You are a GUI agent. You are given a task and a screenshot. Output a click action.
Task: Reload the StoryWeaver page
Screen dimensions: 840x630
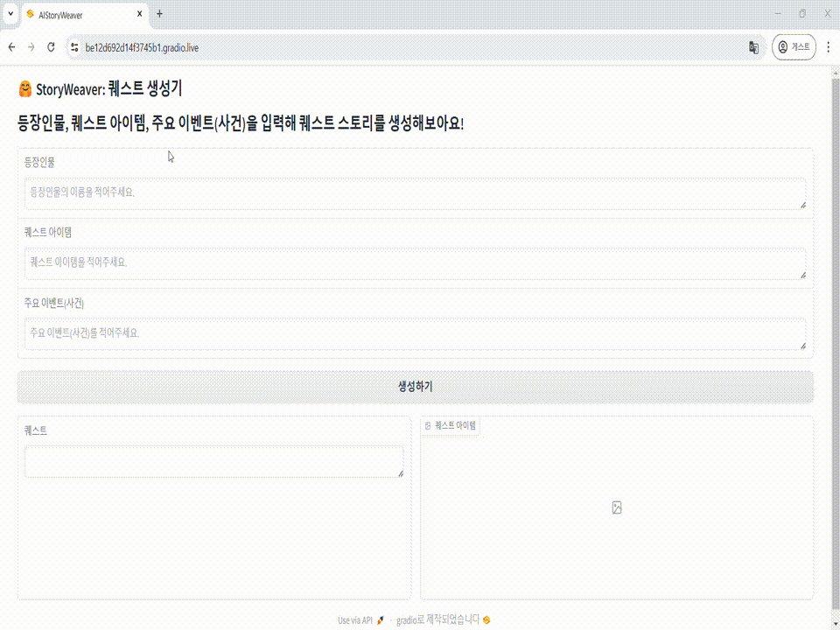click(52, 47)
